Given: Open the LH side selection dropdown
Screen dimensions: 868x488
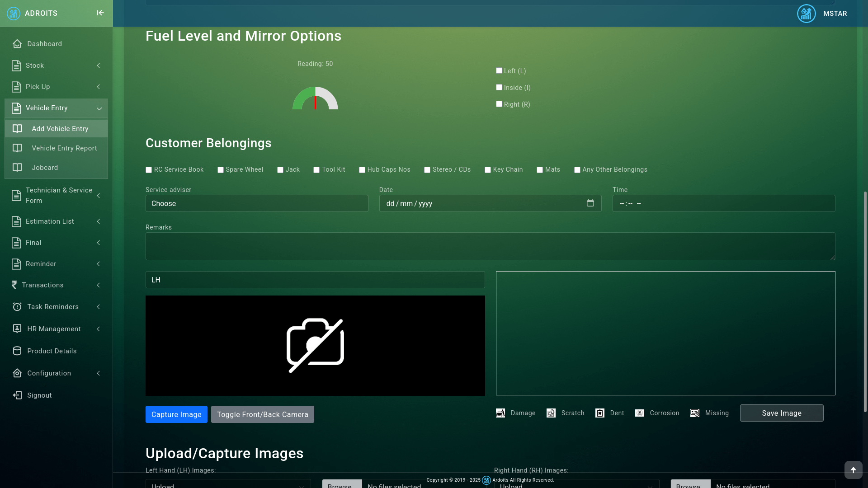Looking at the screenshot, I should pyautogui.click(x=315, y=280).
